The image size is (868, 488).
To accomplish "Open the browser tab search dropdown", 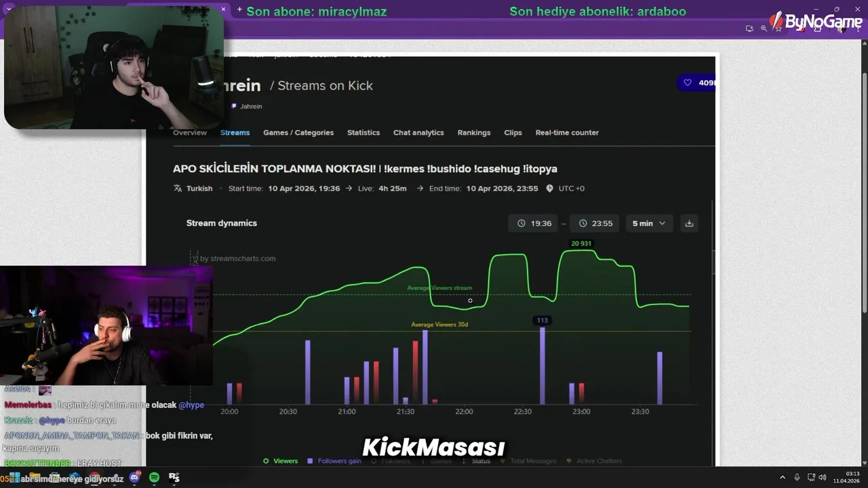I will (9, 9).
